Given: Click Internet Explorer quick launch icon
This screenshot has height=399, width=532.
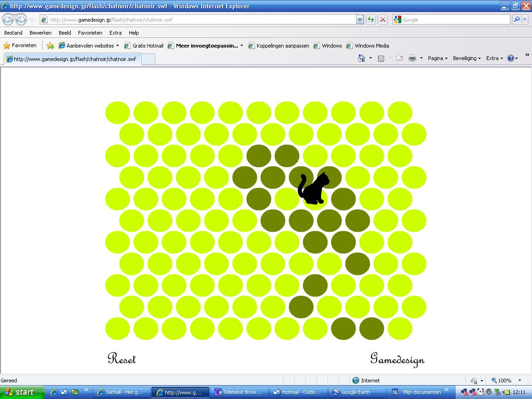Looking at the screenshot, I should pyautogui.click(x=54, y=392).
